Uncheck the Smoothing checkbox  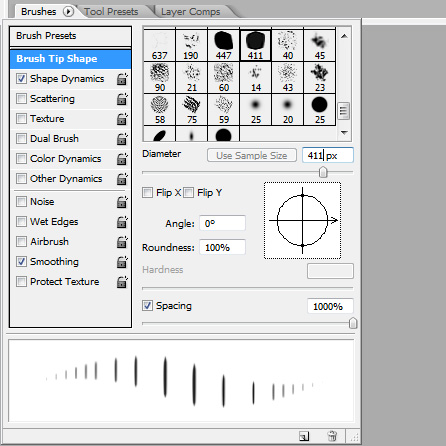(21, 262)
